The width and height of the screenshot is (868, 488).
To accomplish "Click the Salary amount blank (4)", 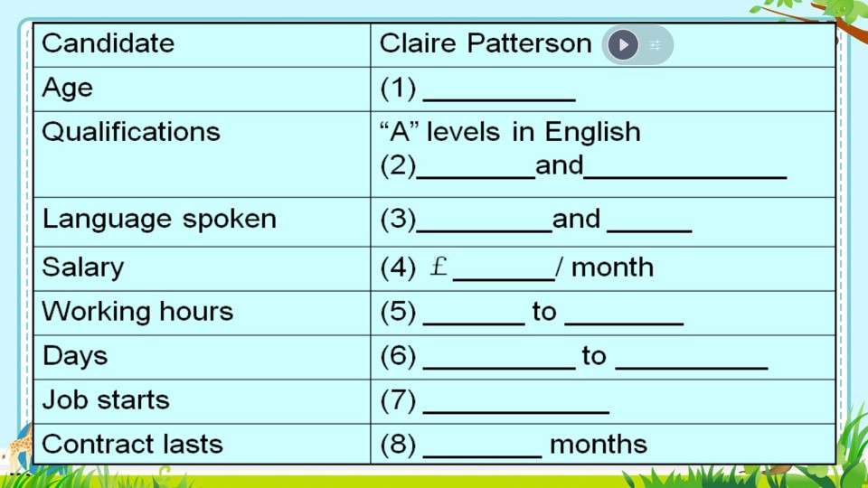I will (x=504, y=273).
